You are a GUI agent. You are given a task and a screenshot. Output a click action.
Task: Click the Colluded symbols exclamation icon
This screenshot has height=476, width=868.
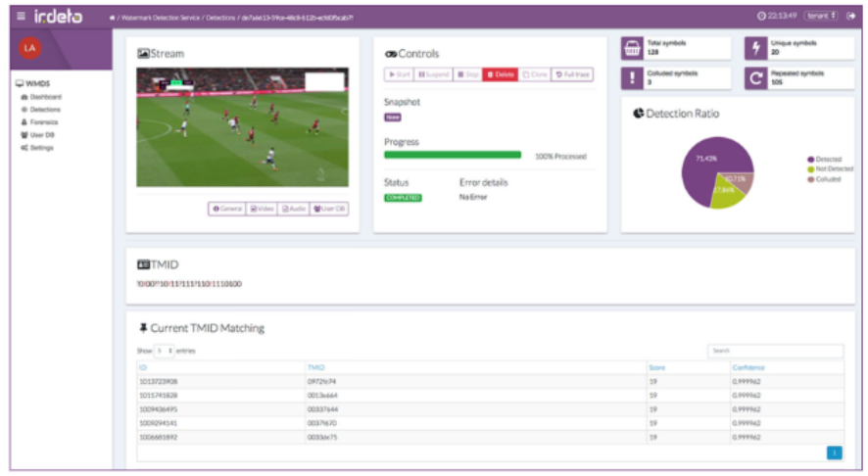[x=633, y=78]
